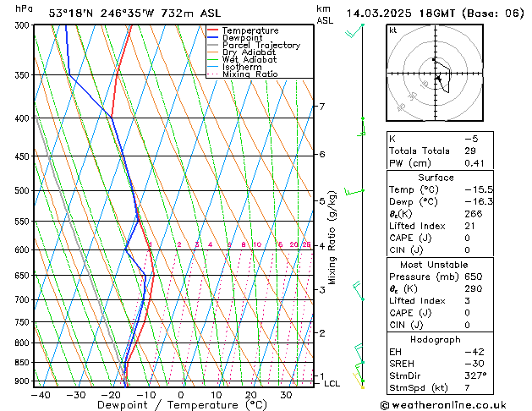
Task: Click the 0 temperature axis label
Action: 181,396
